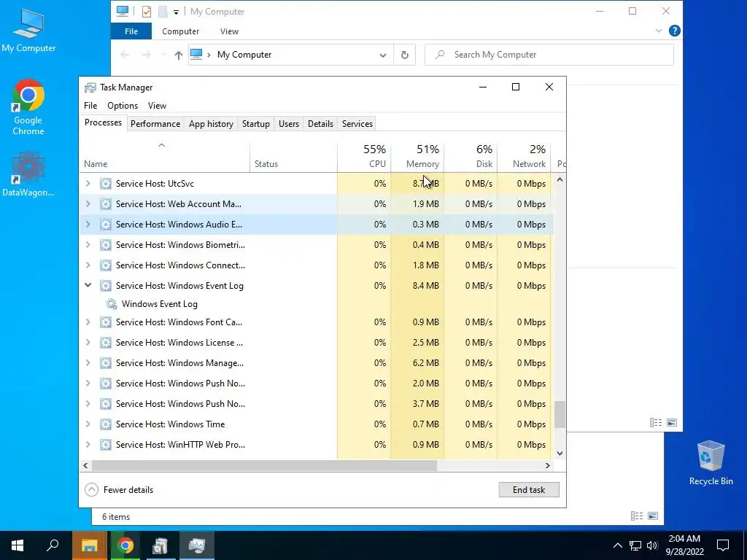Switch to the Users tab
Image resolution: width=747 pixels, height=560 pixels.
[289, 124]
